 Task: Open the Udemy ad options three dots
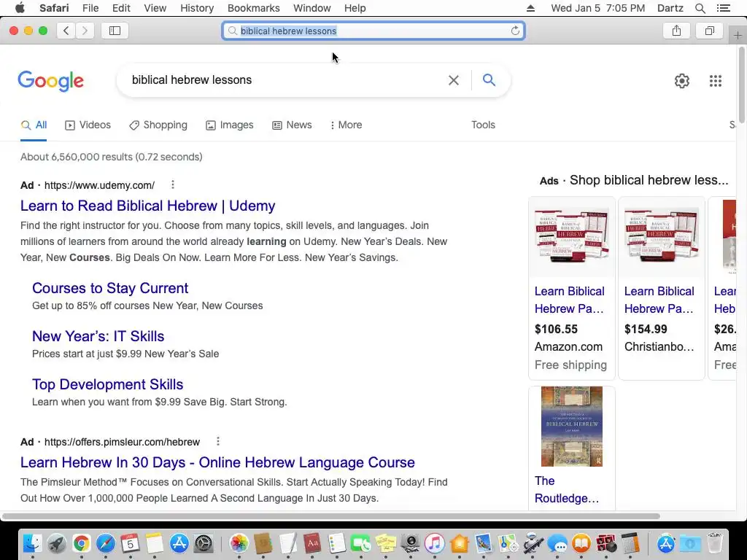(173, 184)
